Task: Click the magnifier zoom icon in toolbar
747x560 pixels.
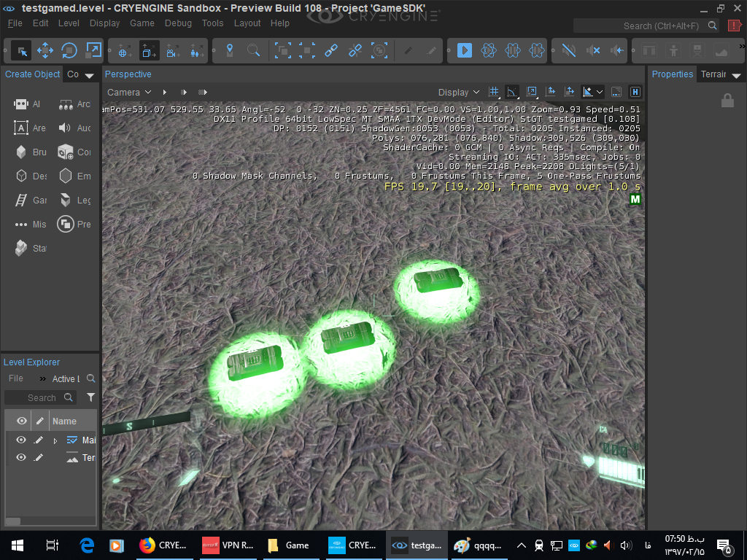Action: [253, 50]
